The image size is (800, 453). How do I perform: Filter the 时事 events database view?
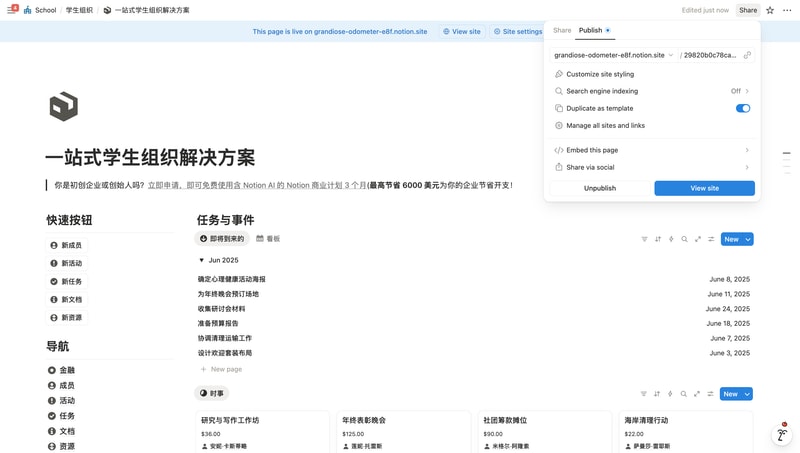pyautogui.click(x=643, y=394)
